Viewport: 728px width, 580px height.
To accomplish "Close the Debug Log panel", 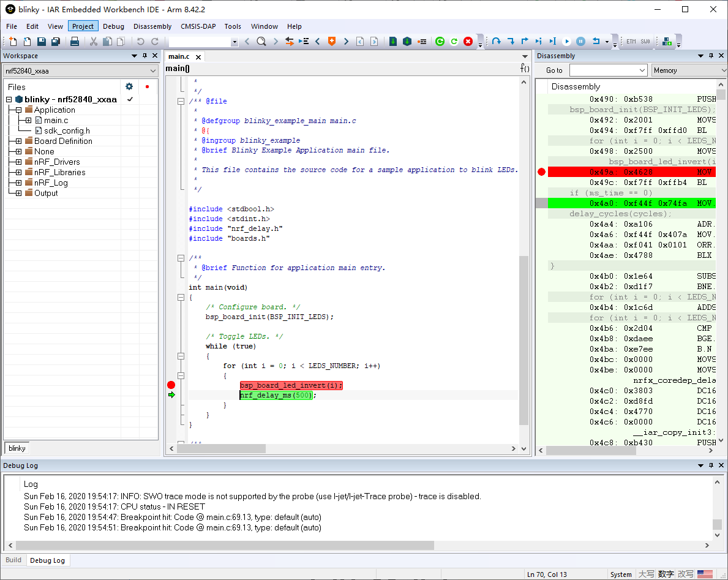I will [721, 465].
